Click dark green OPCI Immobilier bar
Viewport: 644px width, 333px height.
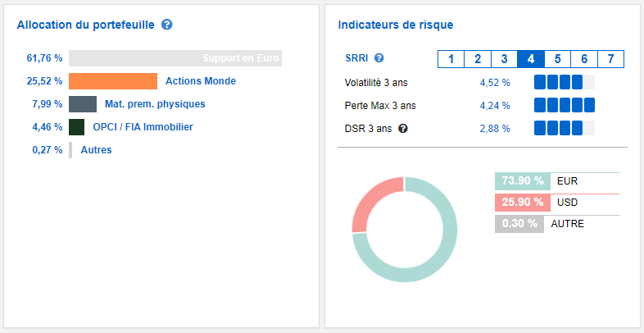tap(76, 127)
